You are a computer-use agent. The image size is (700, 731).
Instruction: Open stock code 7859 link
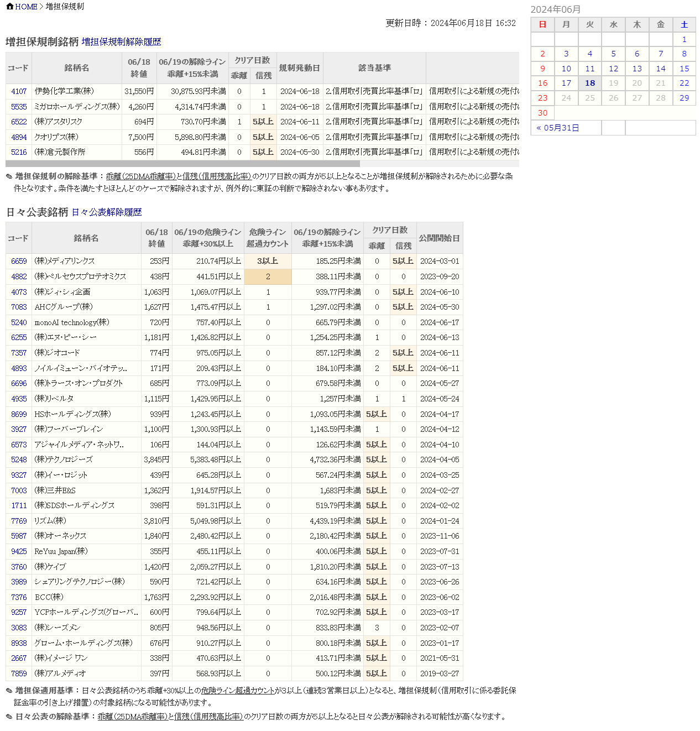(19, 673)
